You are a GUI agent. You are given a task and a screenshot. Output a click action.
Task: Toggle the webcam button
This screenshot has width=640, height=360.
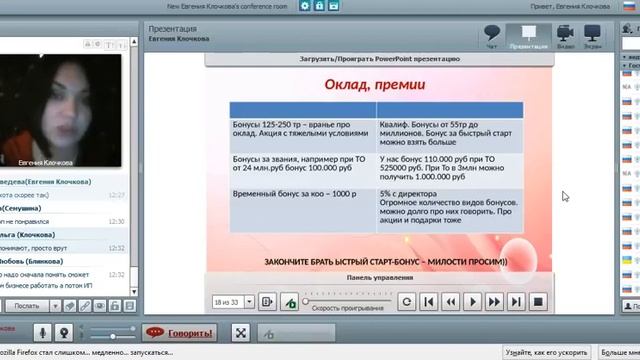pyautogui.click(x=64, y=333)
